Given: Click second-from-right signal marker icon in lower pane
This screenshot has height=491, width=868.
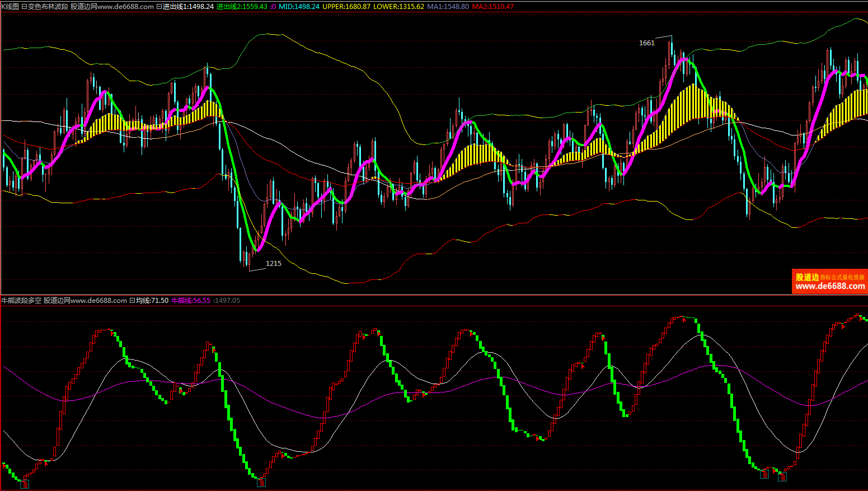Looking at the screenshot, I should coord(764,474).
